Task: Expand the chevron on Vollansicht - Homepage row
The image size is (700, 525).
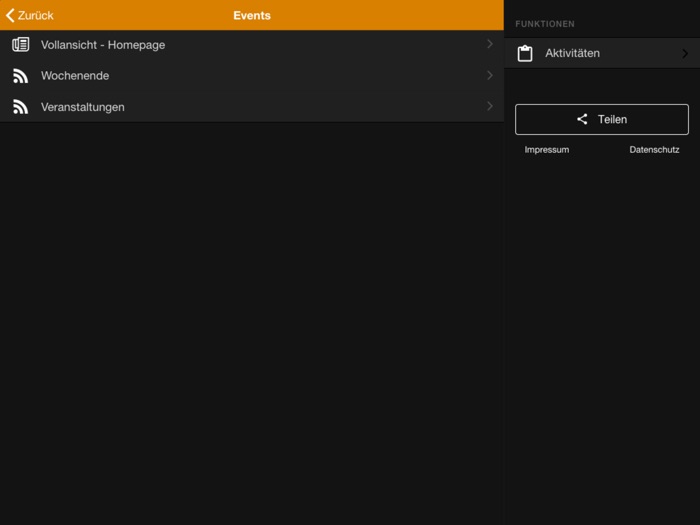Action: (490, 45)
